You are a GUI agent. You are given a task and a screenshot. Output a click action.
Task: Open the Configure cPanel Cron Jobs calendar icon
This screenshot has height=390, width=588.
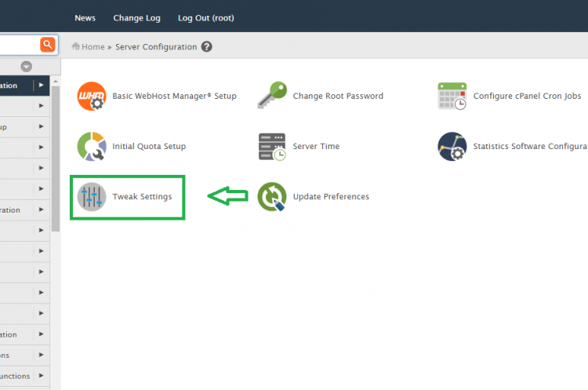coord(452,96)
